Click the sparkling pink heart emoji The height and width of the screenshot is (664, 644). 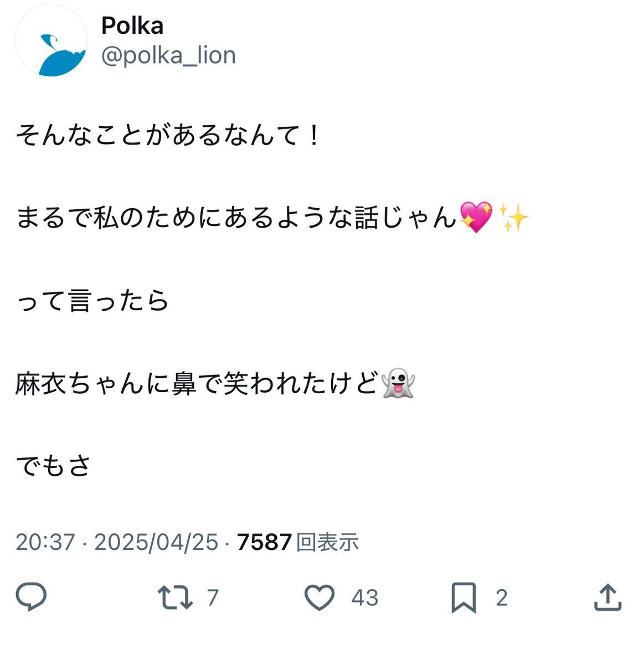[x=476, y=217]
